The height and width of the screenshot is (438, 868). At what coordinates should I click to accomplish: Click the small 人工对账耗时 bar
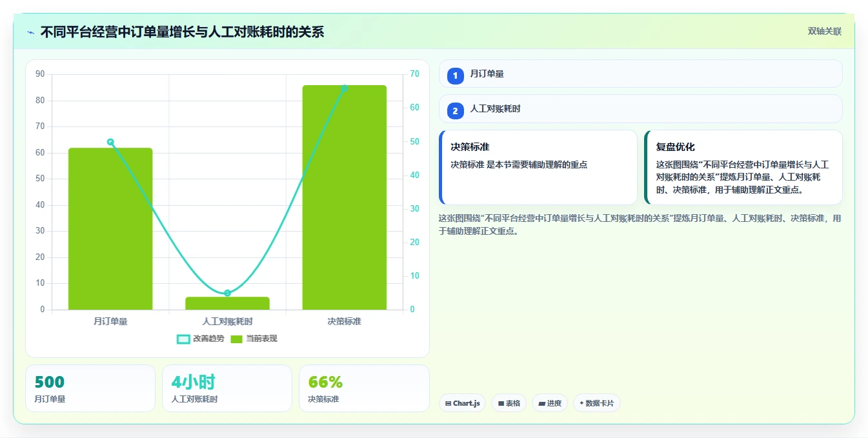tap(227, 303)
